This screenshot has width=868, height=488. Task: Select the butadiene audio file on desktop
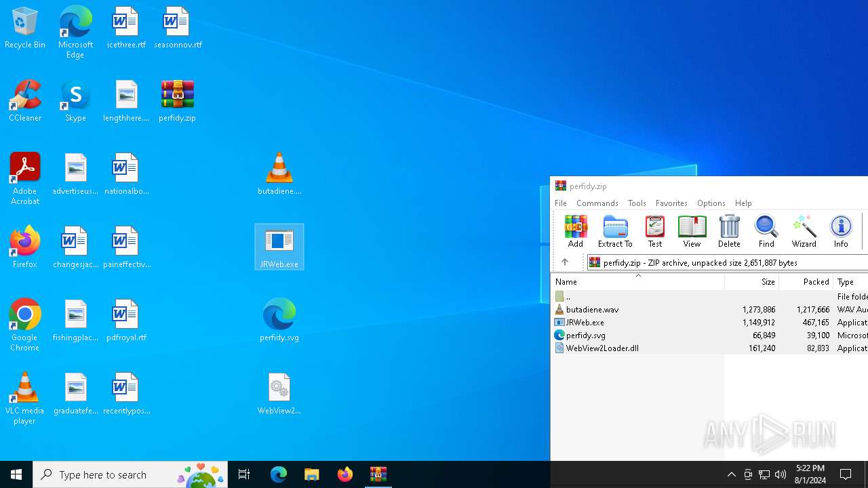pyautogui.click(x=279, y=174)
